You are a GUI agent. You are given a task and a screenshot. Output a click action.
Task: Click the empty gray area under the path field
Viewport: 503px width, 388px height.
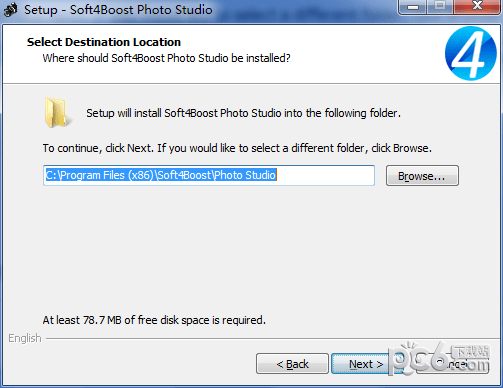point(250,247)
